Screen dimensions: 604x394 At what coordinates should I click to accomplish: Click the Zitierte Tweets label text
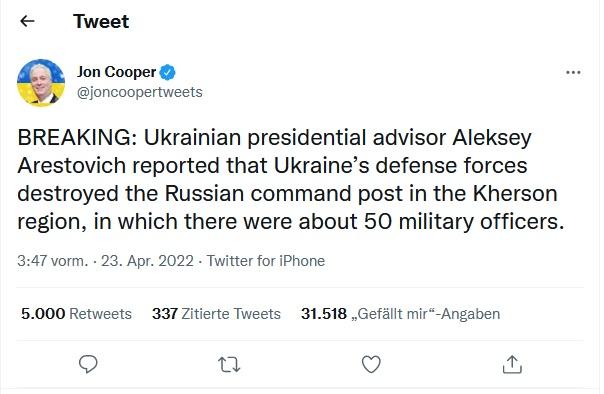point(231,314)
